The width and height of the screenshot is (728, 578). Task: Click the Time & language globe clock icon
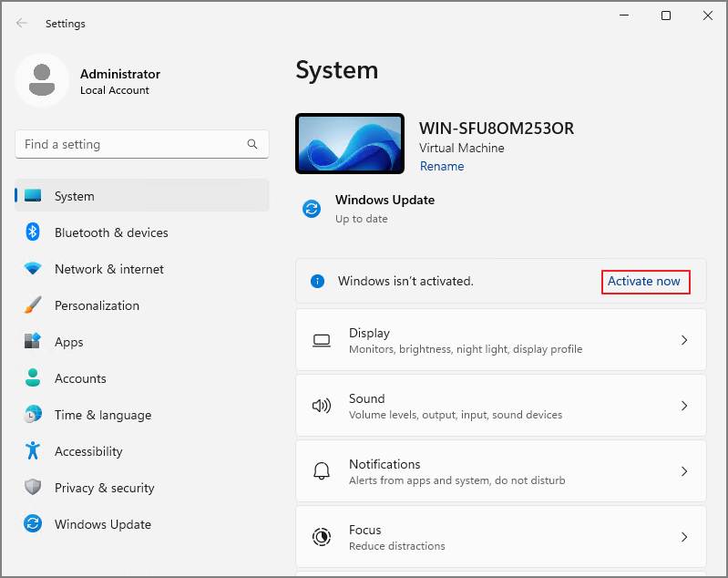pyautogui.click(x=33, y=414)
